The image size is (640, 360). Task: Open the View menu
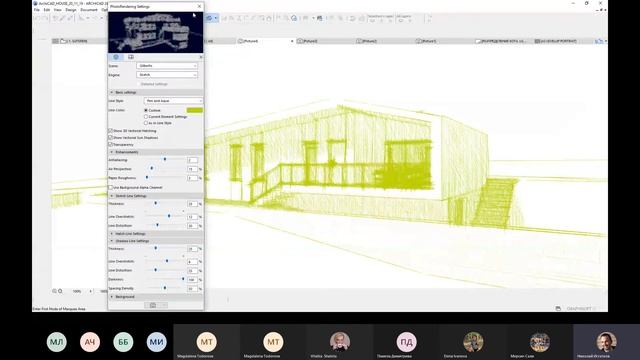58,10
